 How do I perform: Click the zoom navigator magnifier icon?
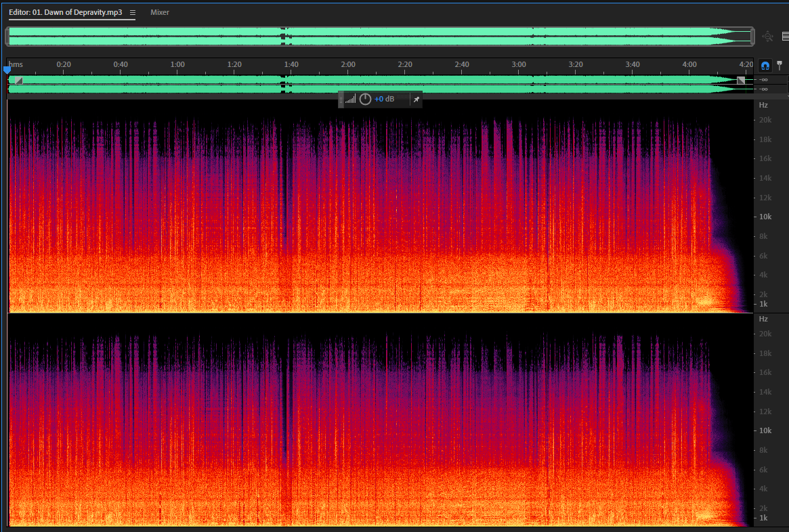click(x=767, y=36)
